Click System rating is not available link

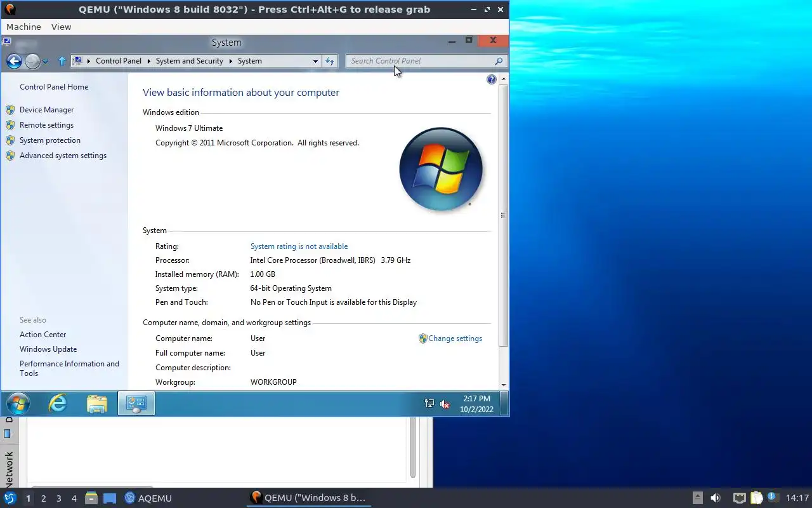pyautogui.click(x=299, y=246)
